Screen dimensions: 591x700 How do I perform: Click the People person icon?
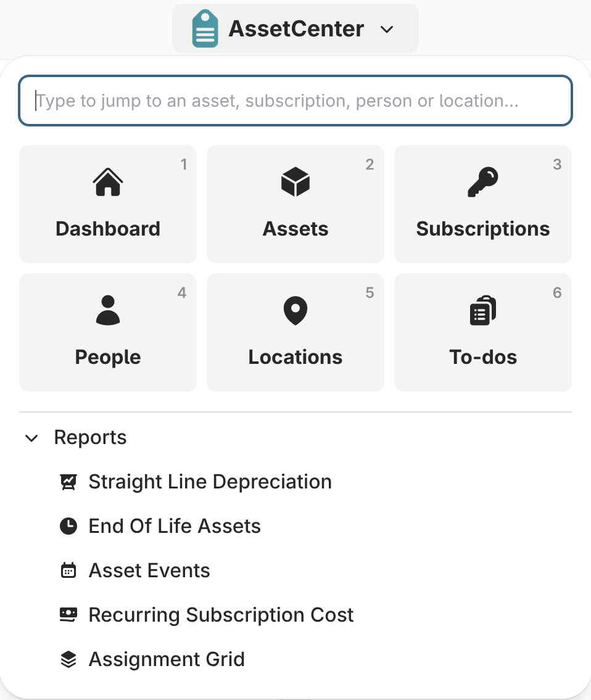point(108,310)
